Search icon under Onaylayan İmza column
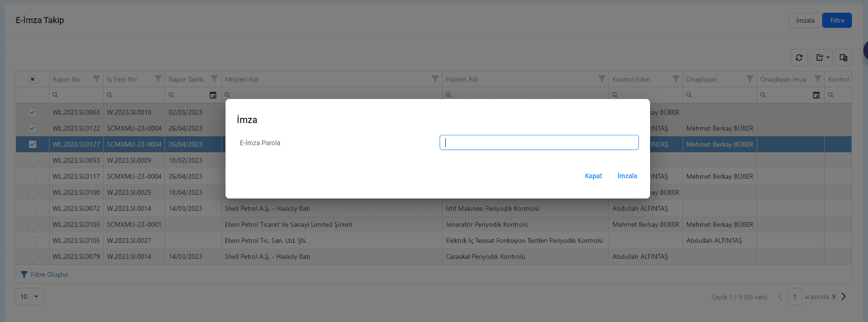 pyautogui.click(x=763, y=95)
